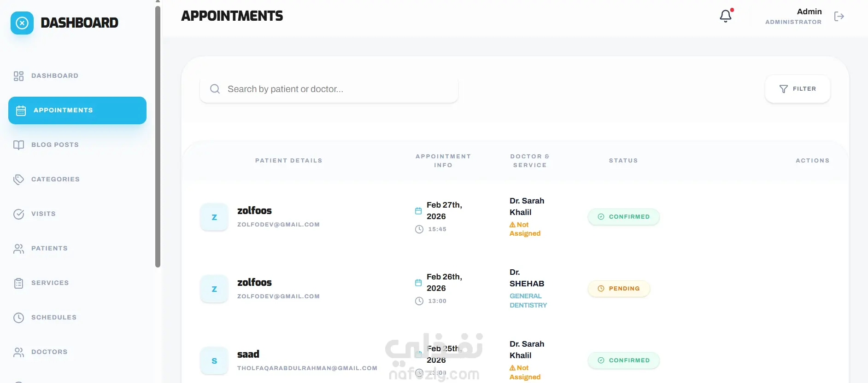Click the Doctor & Service column header
This screenshot has height=383, width=868.
click(530, 161)
